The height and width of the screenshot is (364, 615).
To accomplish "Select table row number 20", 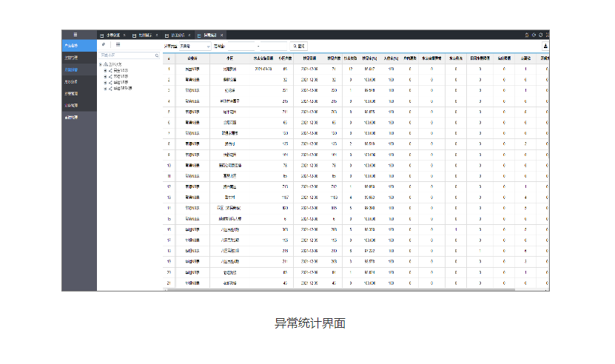I will 356,272.
